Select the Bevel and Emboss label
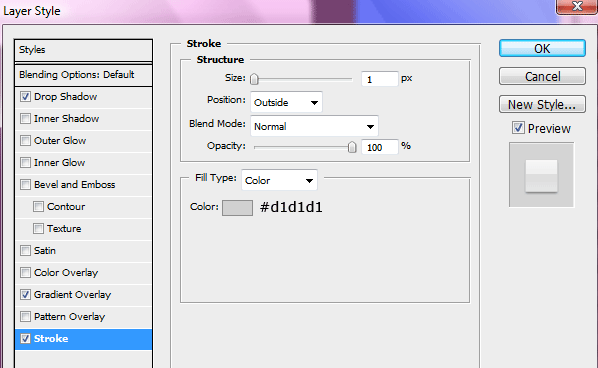 tap(75, 185)
